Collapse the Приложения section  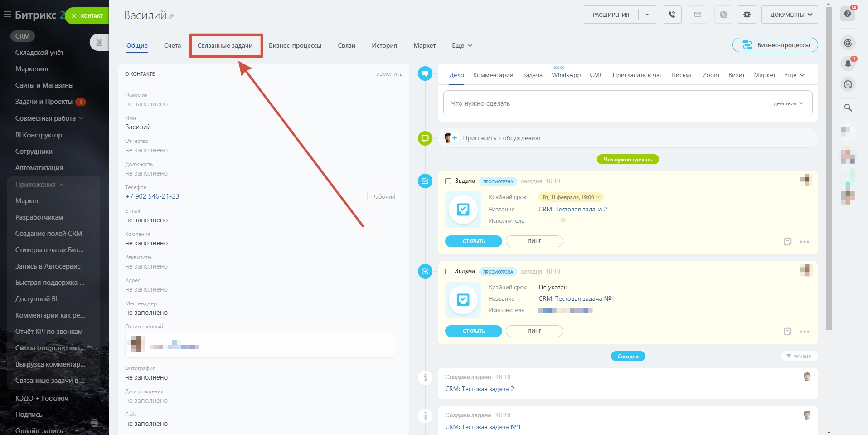[x=39, y=185]
